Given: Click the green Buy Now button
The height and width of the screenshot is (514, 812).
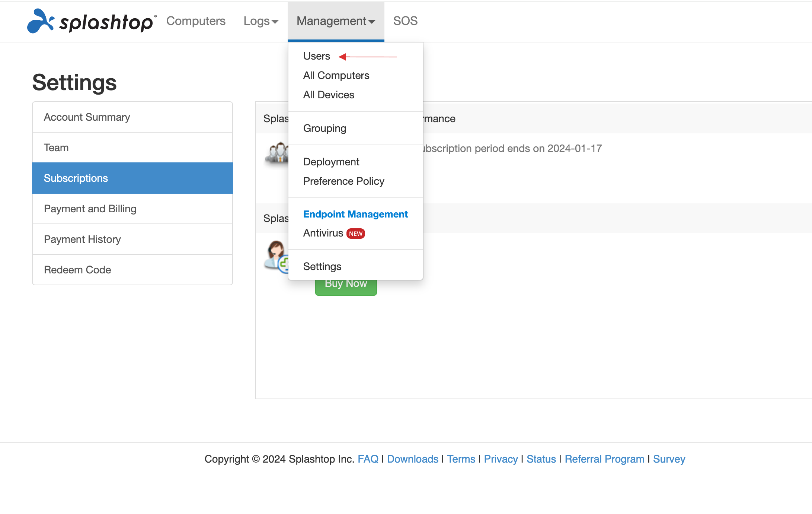Looking at the screenshot, I should pos(346,287).
